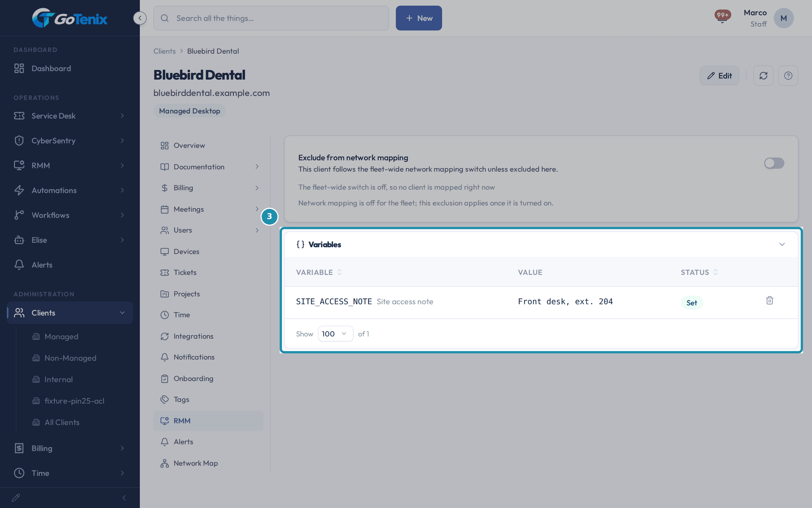Collapse the Clients sidebar section

(70, 313)
